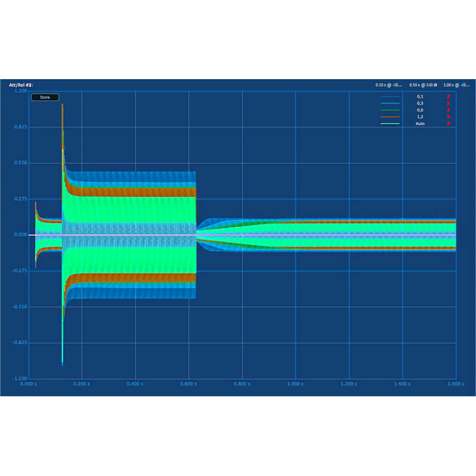Select the "0.50 s @ 0.00 dB" setting label
This screenshot has width=476, height=476.
tap(424, 84)
